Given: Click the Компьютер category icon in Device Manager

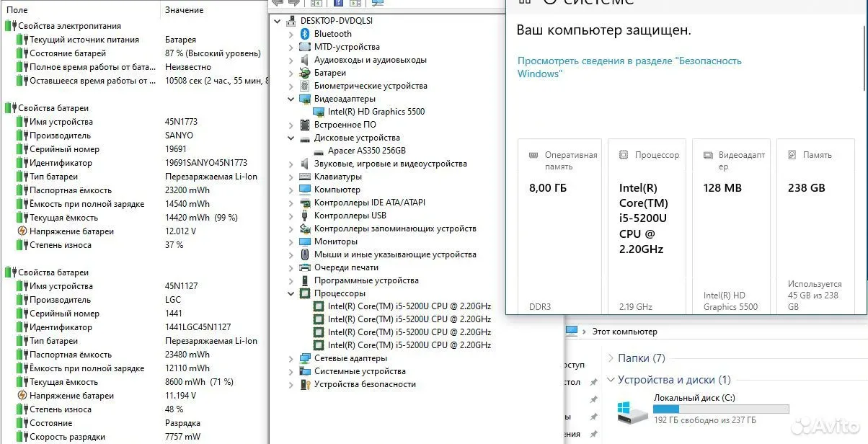Looking at the screenshot, I should tap(305, 190).
